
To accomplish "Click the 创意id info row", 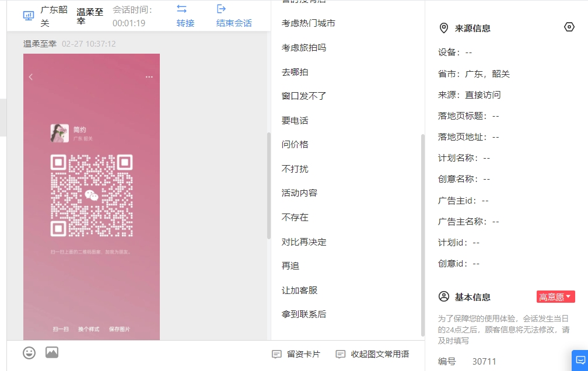I will pos(459,264).
